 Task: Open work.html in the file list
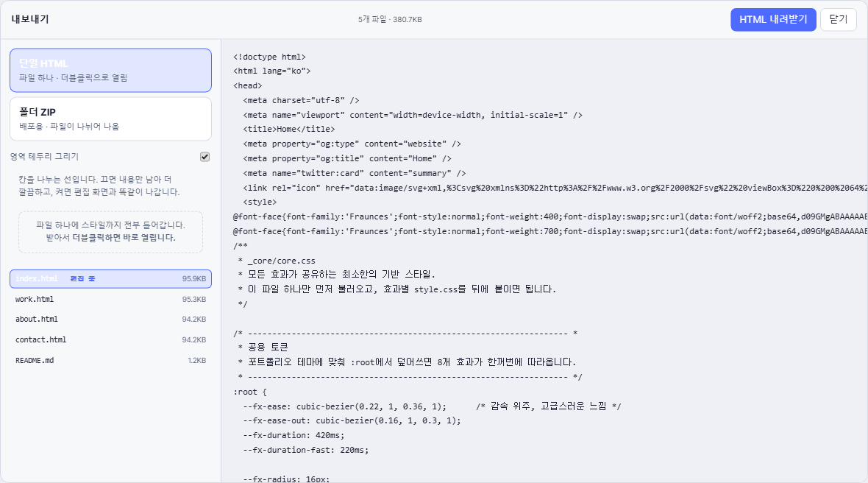tap(111, 299)
